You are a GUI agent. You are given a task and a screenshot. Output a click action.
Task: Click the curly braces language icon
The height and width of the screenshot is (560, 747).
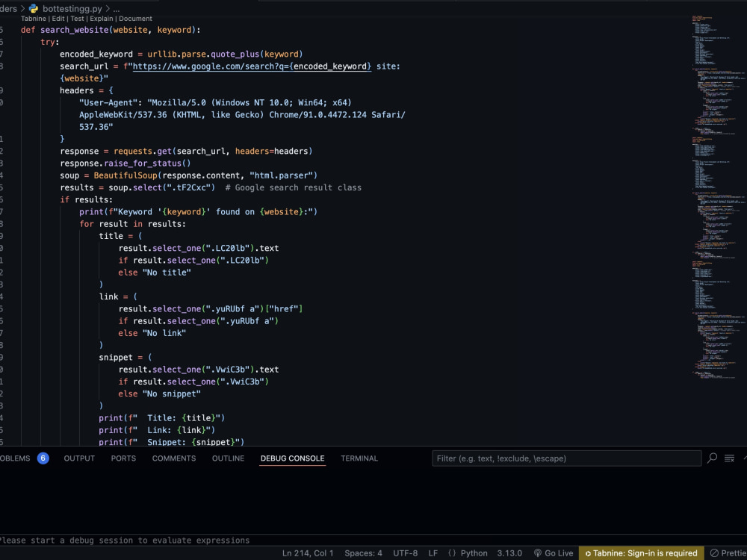(452, 553)
